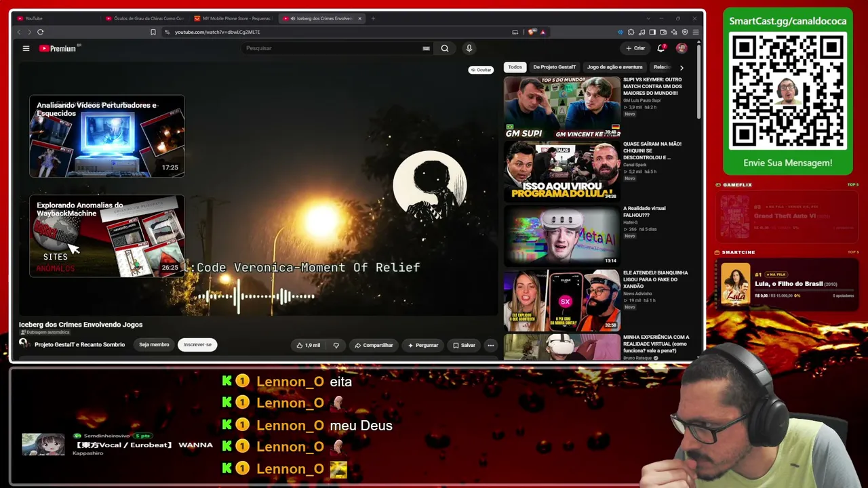Switch to the YouTube browser tab
The height and width of the screenshot is (488, 868).
pyautogui.click(x=54, y=18)
